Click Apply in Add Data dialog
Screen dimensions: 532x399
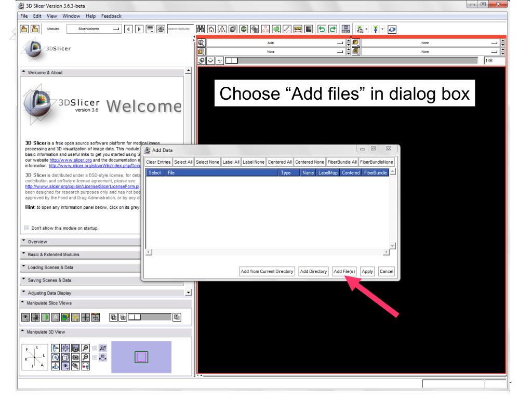pos(367,271)
